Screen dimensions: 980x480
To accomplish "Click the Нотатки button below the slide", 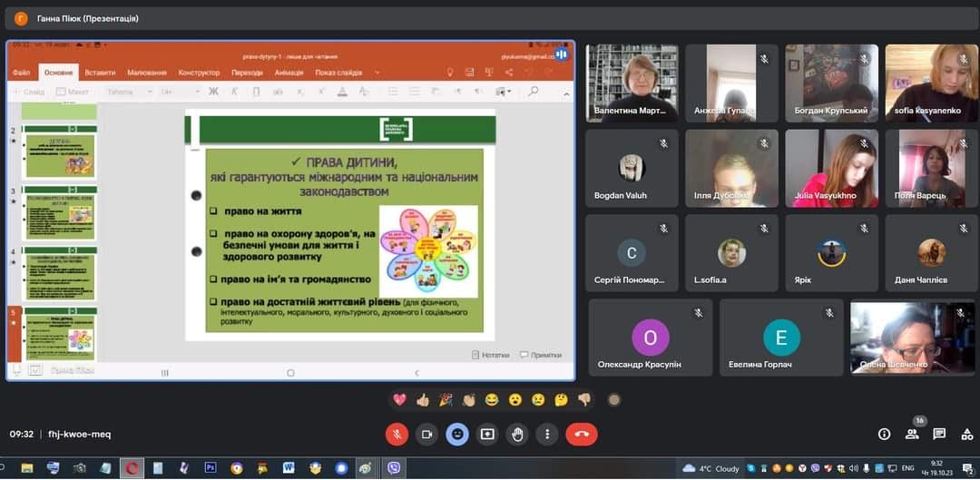I will (490, 355).
